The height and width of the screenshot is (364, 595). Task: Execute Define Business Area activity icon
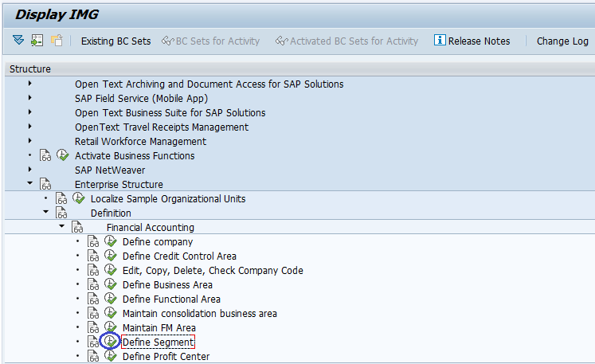coord(111,284)
